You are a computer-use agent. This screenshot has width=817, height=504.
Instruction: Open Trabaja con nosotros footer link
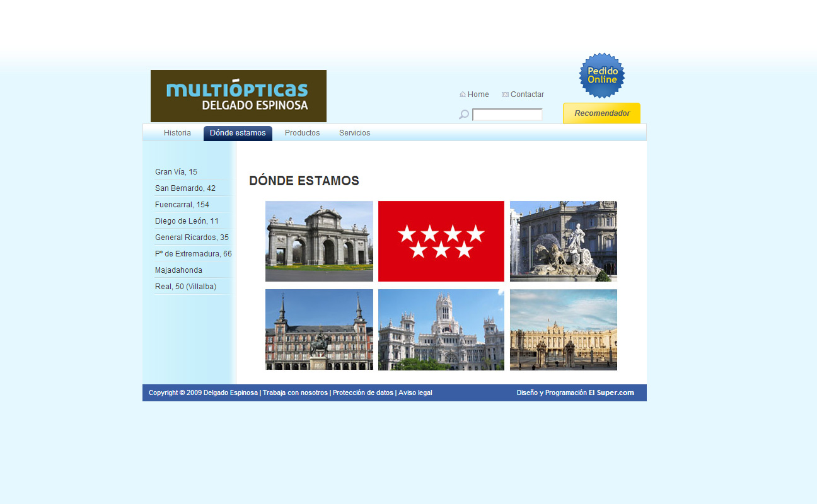click(x=295, y=393)
